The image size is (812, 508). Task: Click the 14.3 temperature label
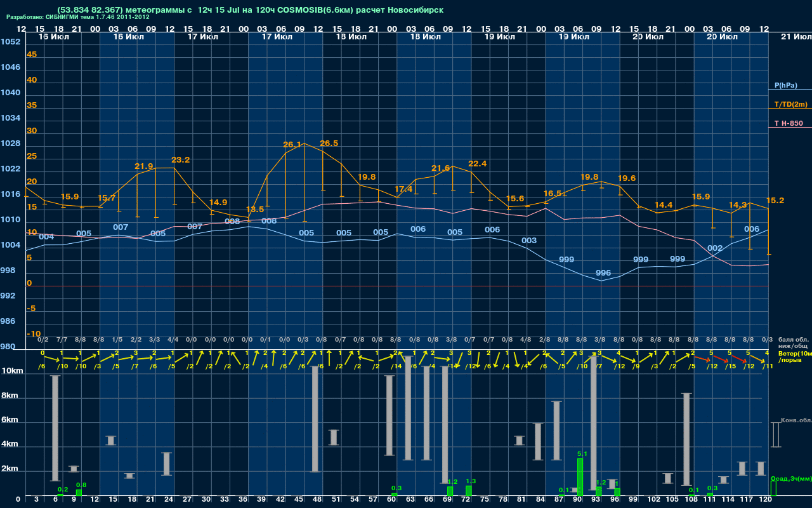click(738, 205)
